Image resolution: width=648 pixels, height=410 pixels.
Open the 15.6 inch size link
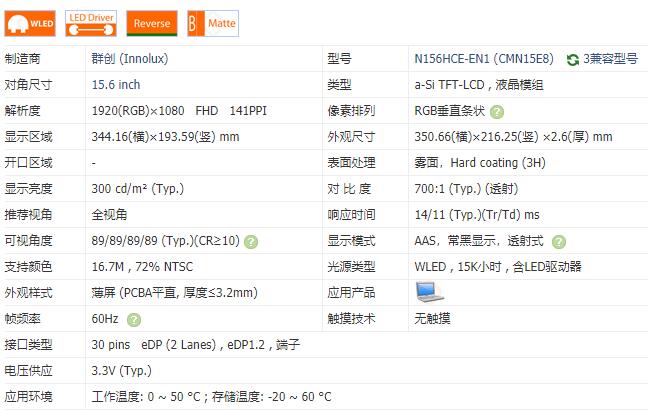(116, 85)
